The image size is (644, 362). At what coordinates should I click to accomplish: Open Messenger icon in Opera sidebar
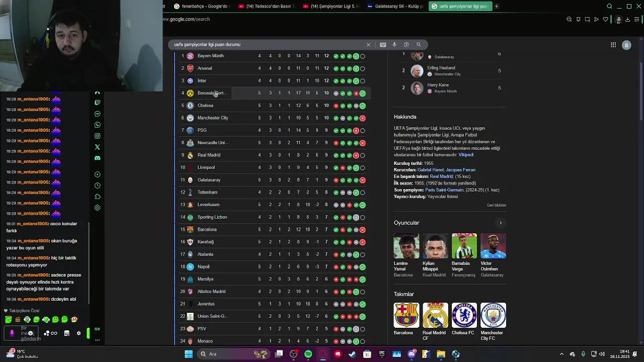(x=97, y=114)
